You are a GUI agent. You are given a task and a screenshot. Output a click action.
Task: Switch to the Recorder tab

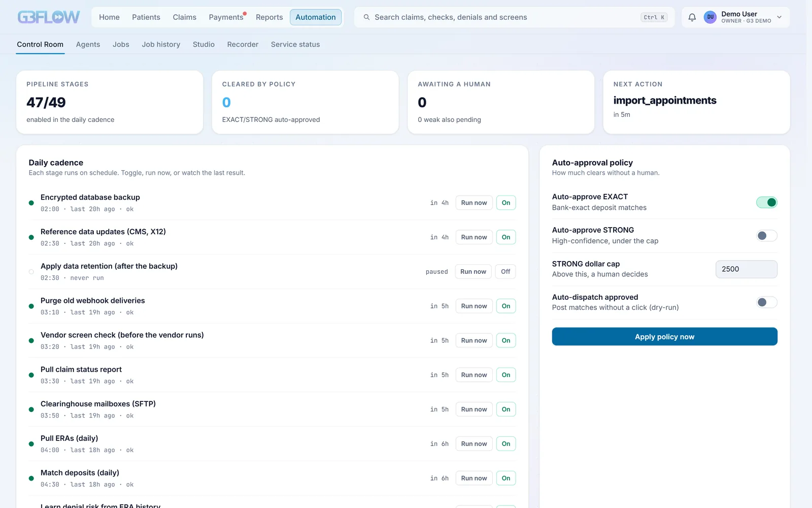coord(243,45)
